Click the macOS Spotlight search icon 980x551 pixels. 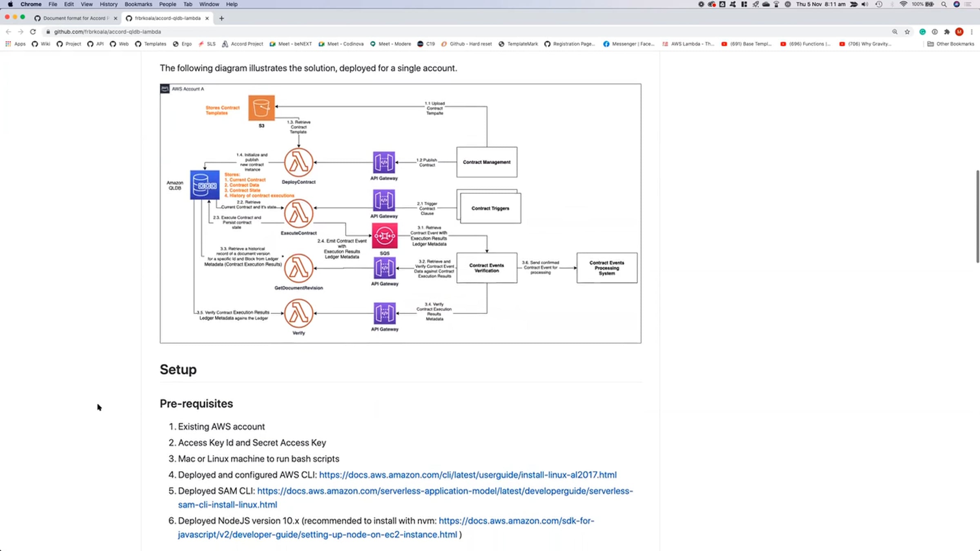point(944,4)
